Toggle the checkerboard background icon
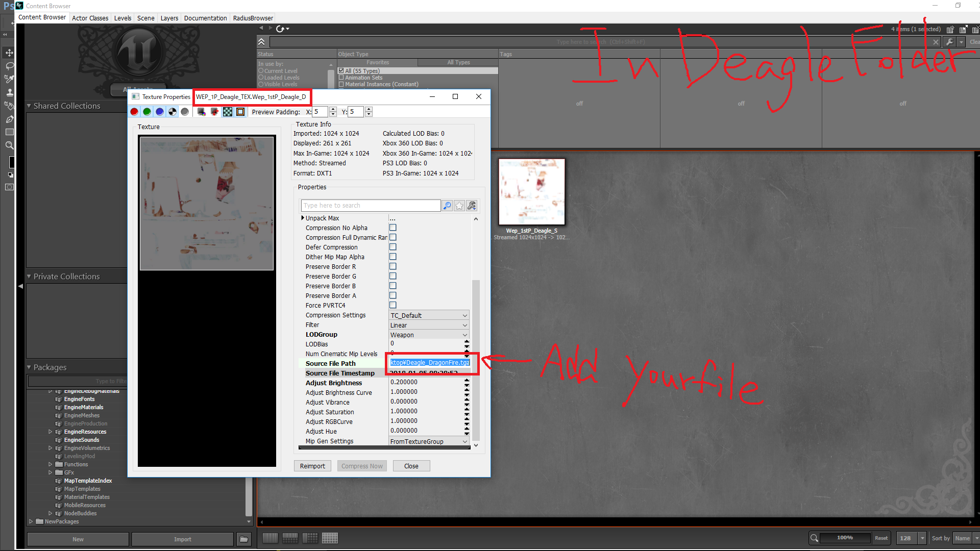This screenshot has width=980, height=551. click(228, 112)
